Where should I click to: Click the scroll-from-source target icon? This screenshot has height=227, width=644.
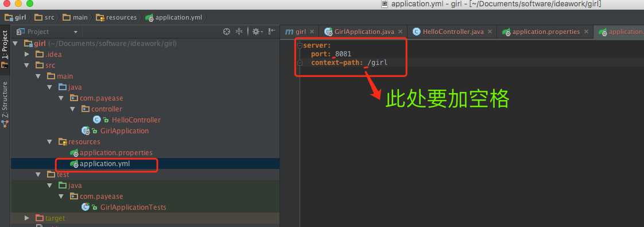click(226, 32)
